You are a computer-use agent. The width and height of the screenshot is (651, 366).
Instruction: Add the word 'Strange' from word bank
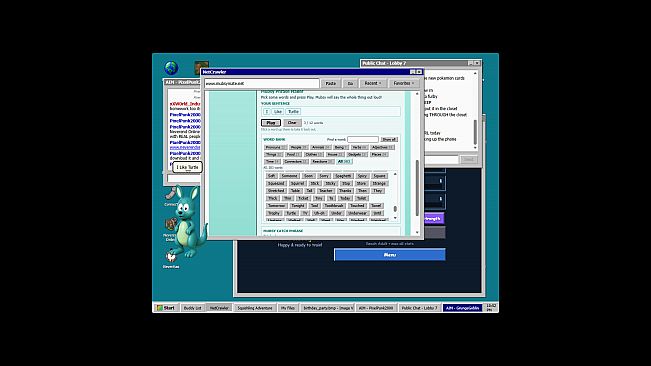coord(379,183)
